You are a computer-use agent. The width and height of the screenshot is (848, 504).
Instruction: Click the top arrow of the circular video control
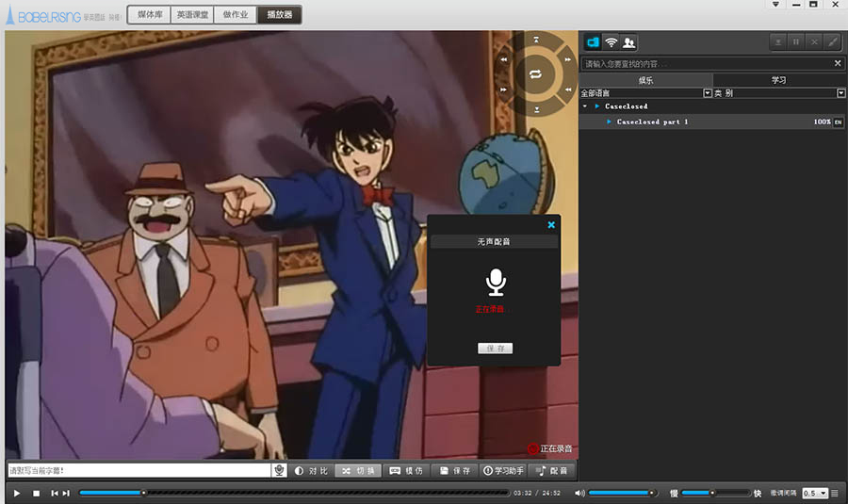[x=536, y=40]
